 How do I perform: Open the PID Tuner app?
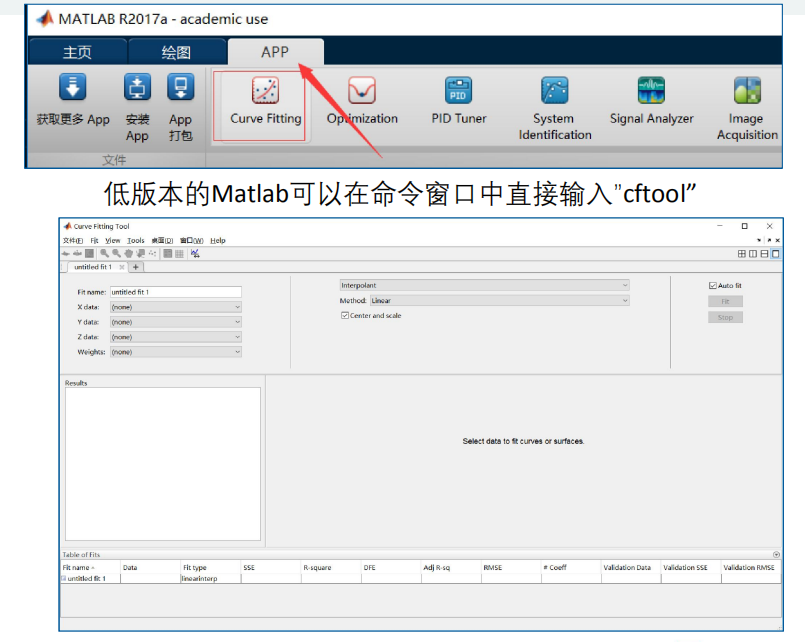click(x=458, y=101)
